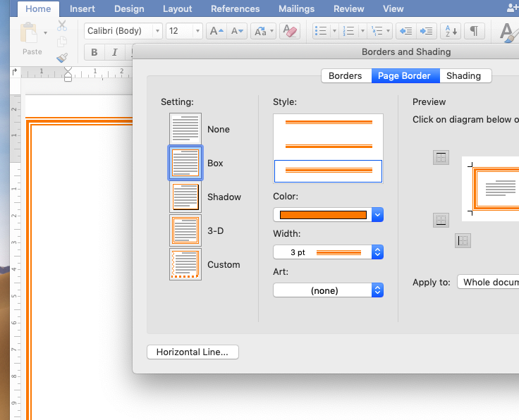The height and width of the screenshot is (420, 519).
Task: Open the Change Case Aa button
Action: 260,31
